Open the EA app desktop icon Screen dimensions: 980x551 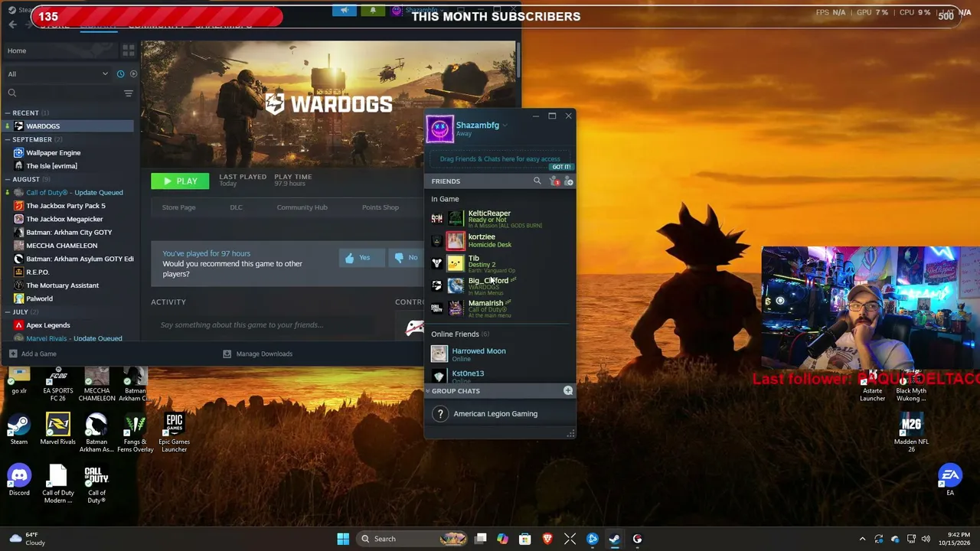pos(950,480)
